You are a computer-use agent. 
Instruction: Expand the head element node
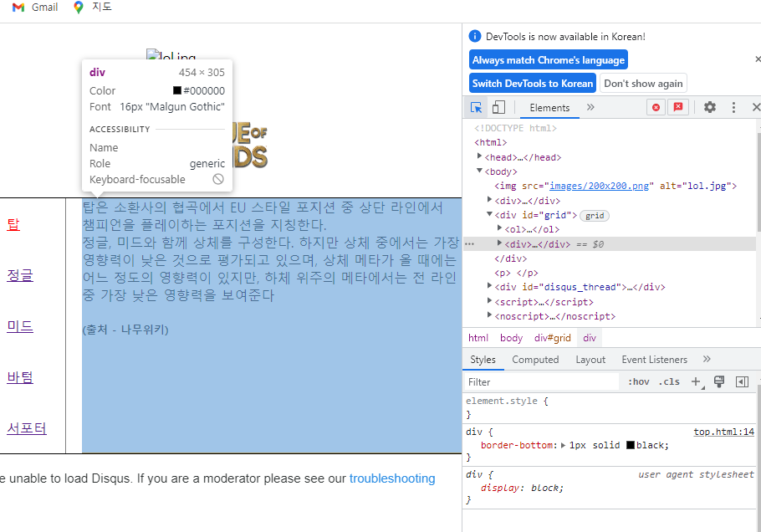click(479, 156)
